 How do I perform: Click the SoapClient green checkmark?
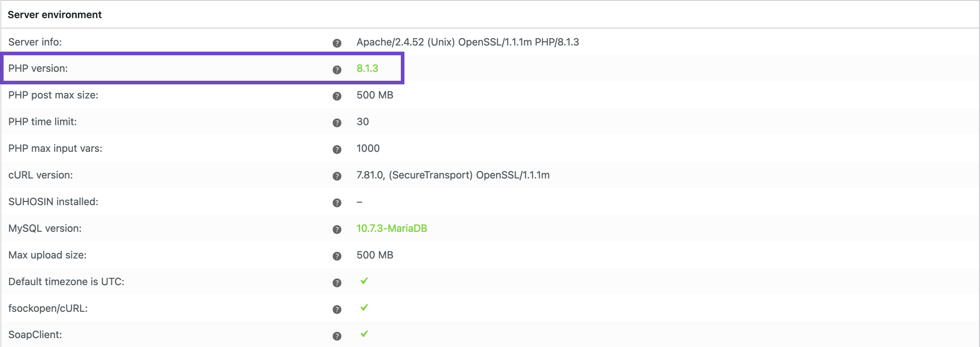pyautogui.click(x=364, y=334)
